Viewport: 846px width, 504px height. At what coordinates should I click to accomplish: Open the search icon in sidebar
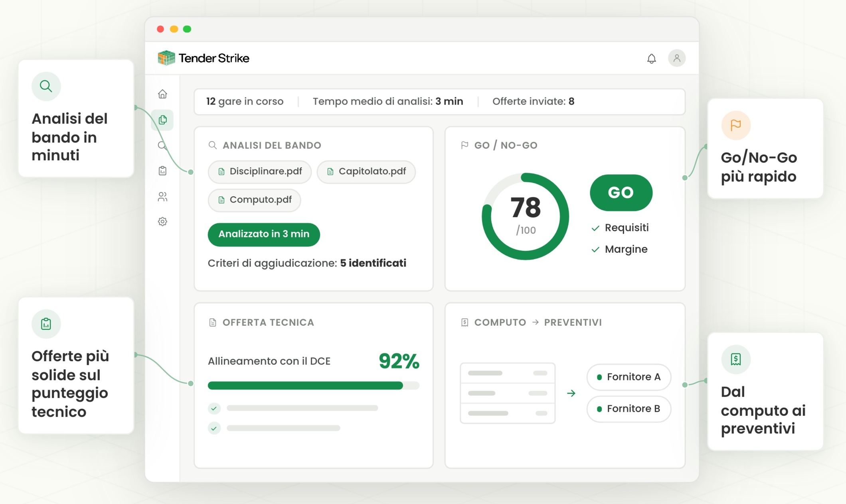[x=162, y=145]
